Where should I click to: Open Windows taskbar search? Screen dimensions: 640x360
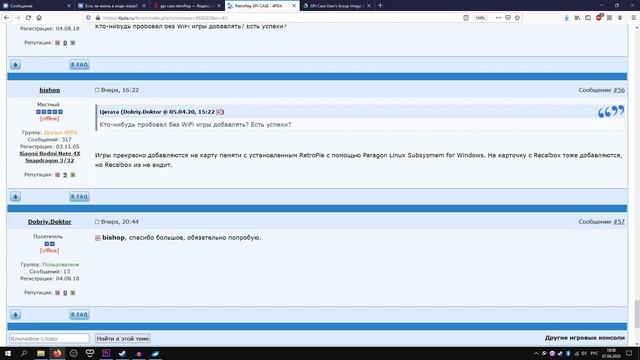point(24,353)
